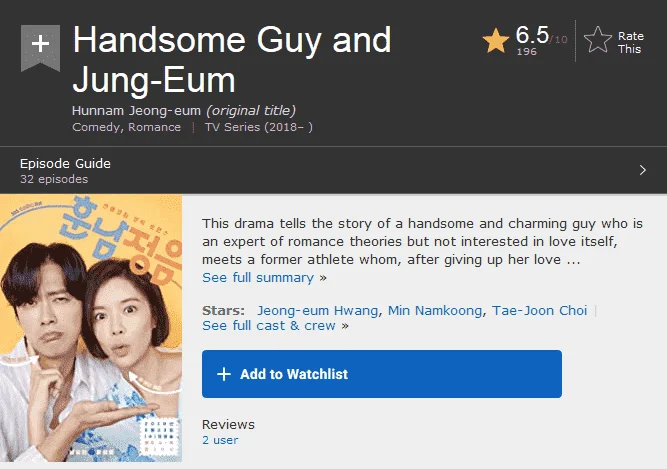Click the 32 episodes text
The height and width of the screenshot is (469, 667).
pos(54,179)
